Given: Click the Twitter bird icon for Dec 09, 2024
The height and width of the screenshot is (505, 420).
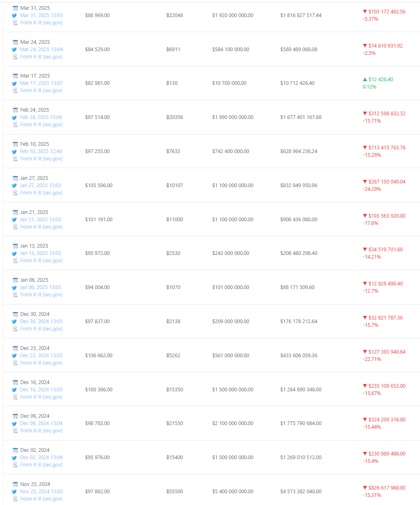Looking at the screenshot, I should tap(15, 423).
